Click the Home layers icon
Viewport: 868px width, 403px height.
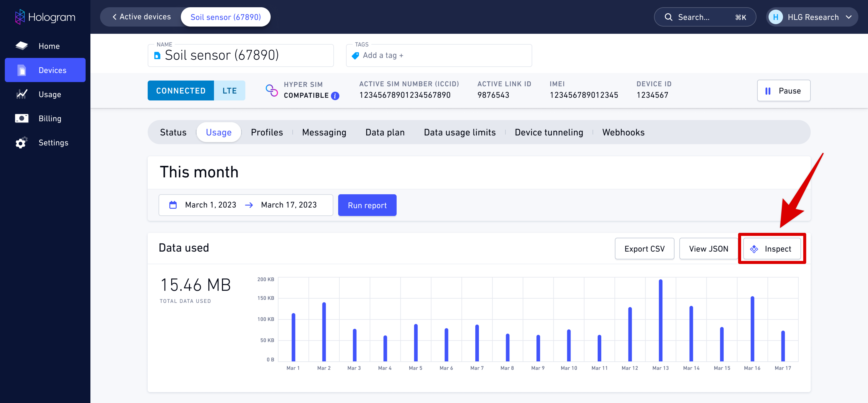[x=22, y=46]
